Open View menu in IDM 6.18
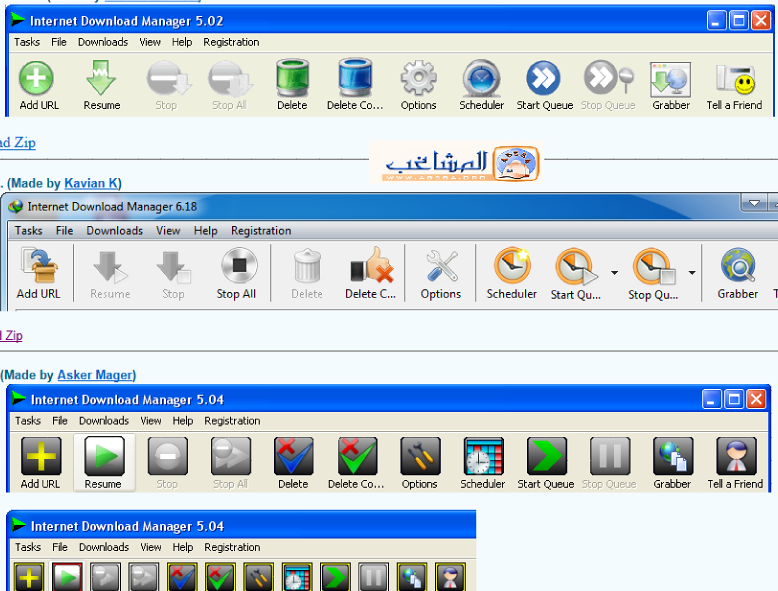Screen dimensions: 778x591 [x=168, y=231]
